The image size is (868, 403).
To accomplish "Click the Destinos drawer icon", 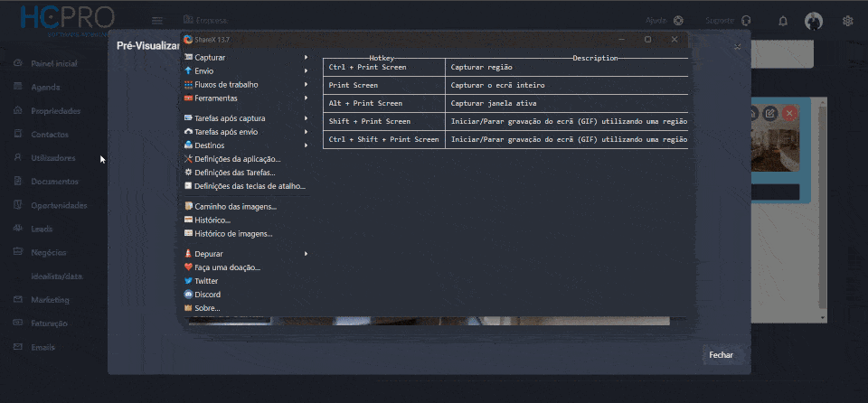I will coord(188,145).
